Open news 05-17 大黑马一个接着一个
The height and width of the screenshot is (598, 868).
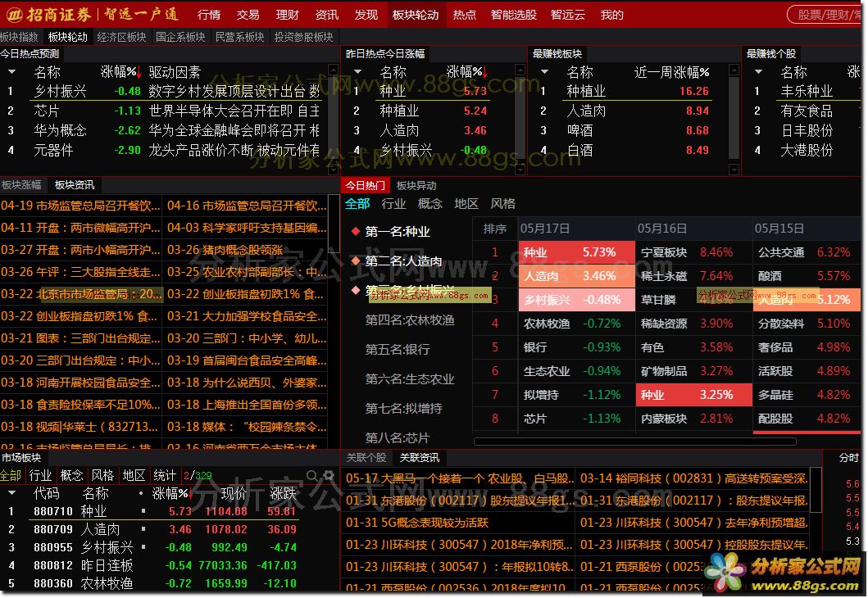coord(459,478)
